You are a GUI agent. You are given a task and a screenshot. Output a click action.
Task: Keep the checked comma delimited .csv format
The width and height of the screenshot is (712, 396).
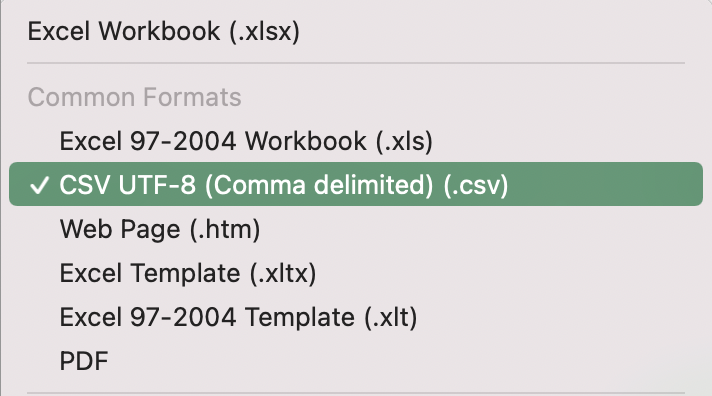356,184
